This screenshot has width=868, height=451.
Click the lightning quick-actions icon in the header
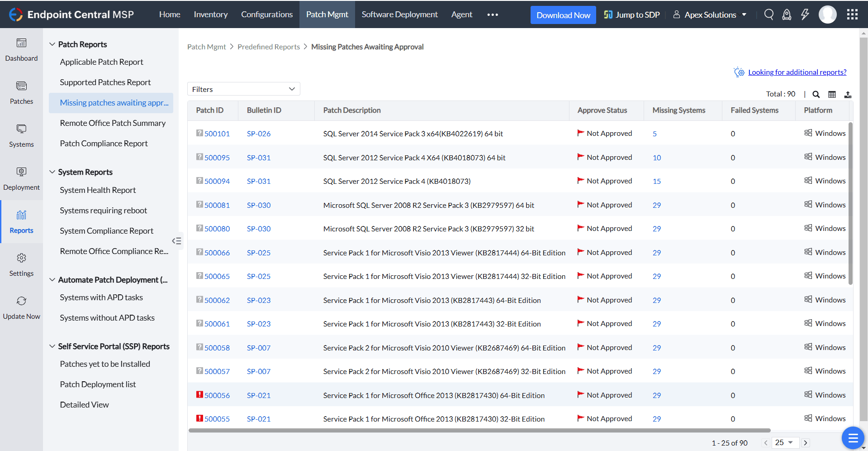tap(805, 14)
